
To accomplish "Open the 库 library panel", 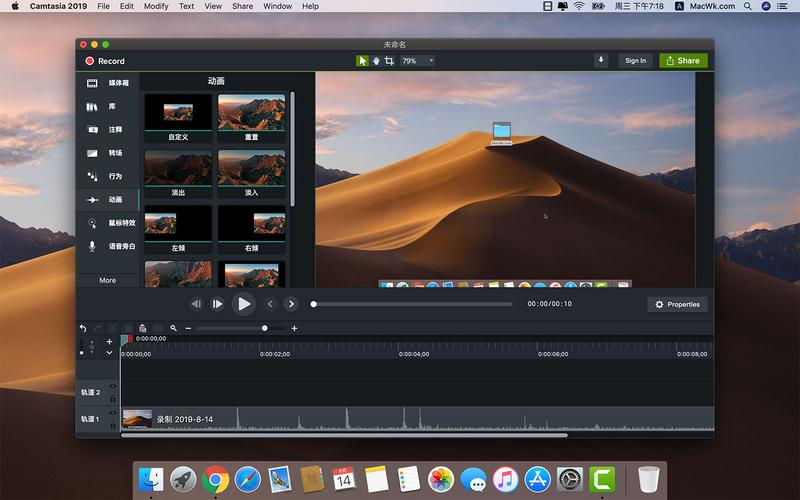I will point(108,107).
